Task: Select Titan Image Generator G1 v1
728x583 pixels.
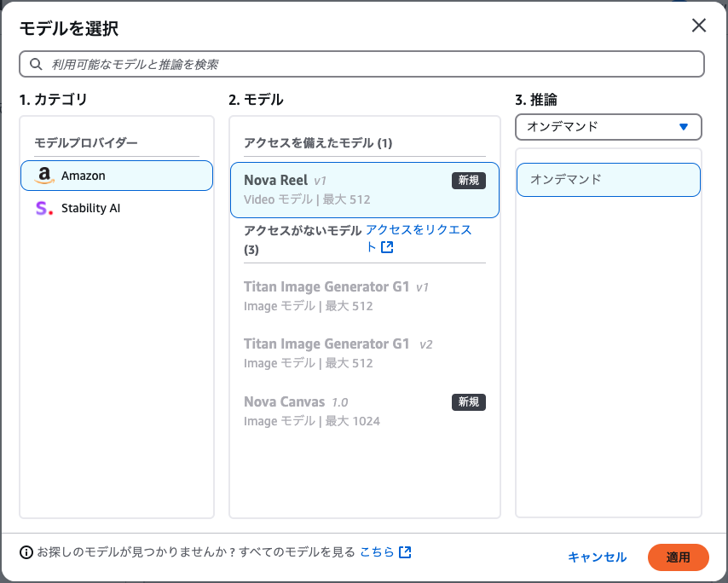Action: [x=365, y=296]
